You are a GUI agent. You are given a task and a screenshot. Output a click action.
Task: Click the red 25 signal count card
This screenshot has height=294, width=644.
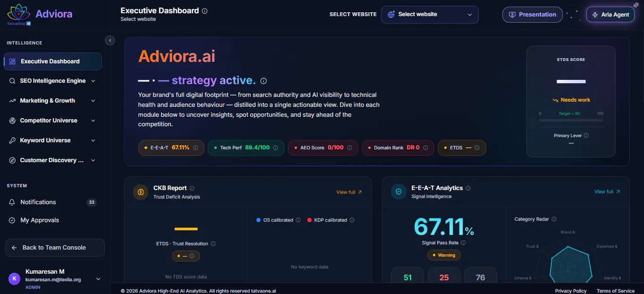point(444,276)
